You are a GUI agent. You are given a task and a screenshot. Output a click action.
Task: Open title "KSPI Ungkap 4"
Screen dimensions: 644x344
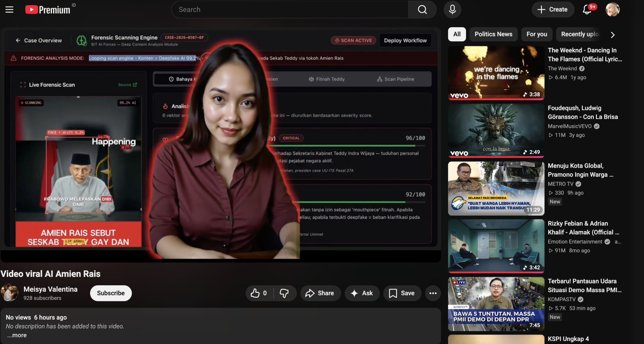pyautogui.click(x=568, y=339)
